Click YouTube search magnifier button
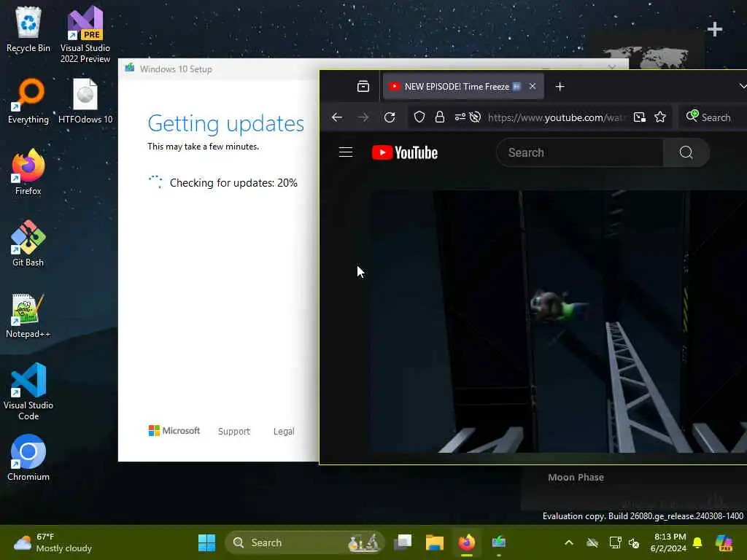The image size is (747, 560). point(686,152)
